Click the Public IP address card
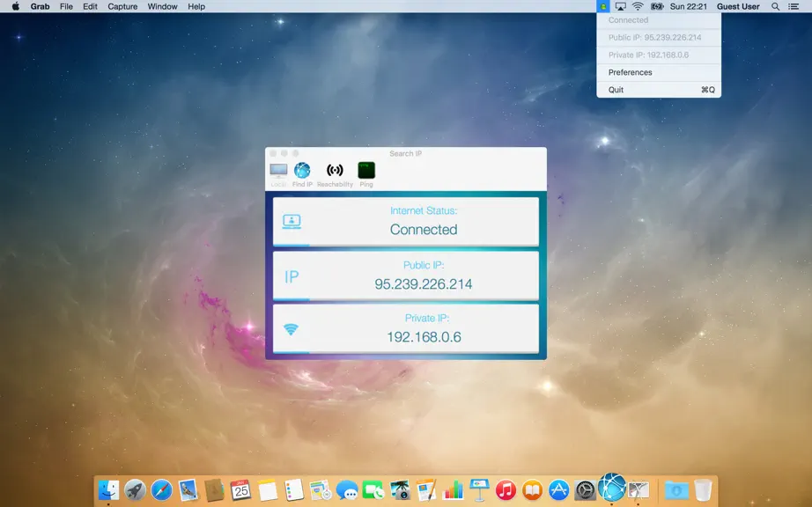Image resolution: width=812 pixels, height=507 pixels. point(405,276)
